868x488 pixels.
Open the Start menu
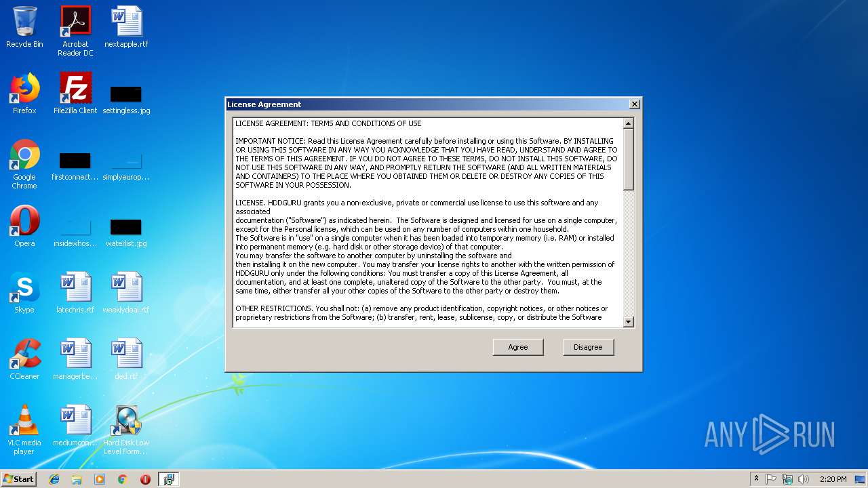(x=18, y=479)
